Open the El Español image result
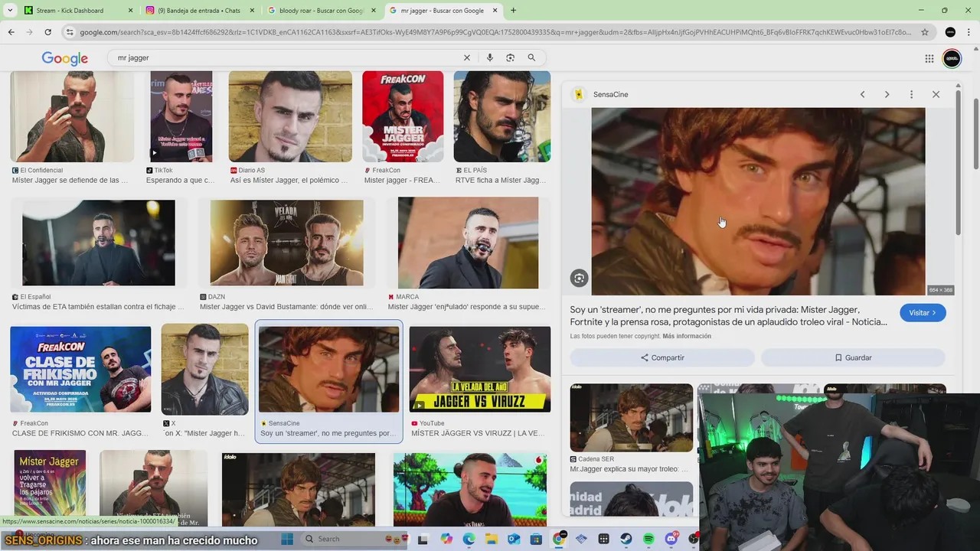 (x=98, y=243)
